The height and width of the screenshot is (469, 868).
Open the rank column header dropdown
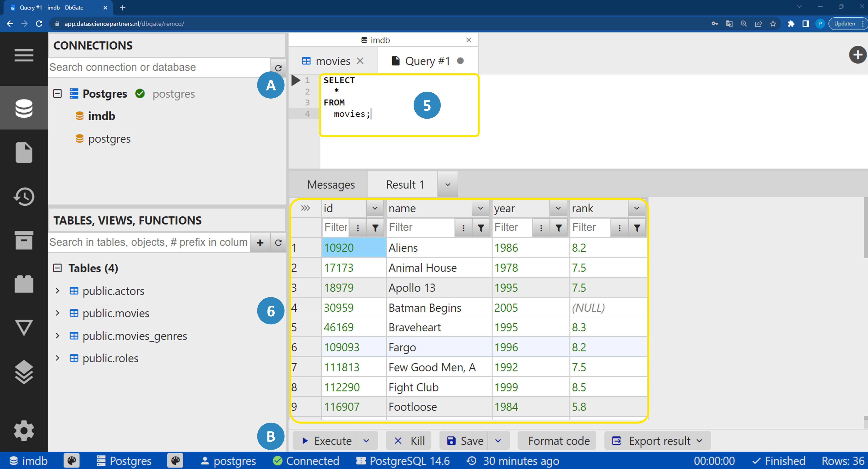coord(636,208)
